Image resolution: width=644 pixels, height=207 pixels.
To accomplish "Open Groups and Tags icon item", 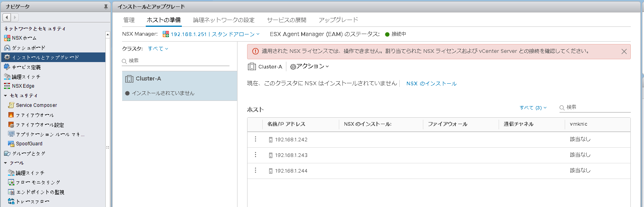I will coord(7,153).
